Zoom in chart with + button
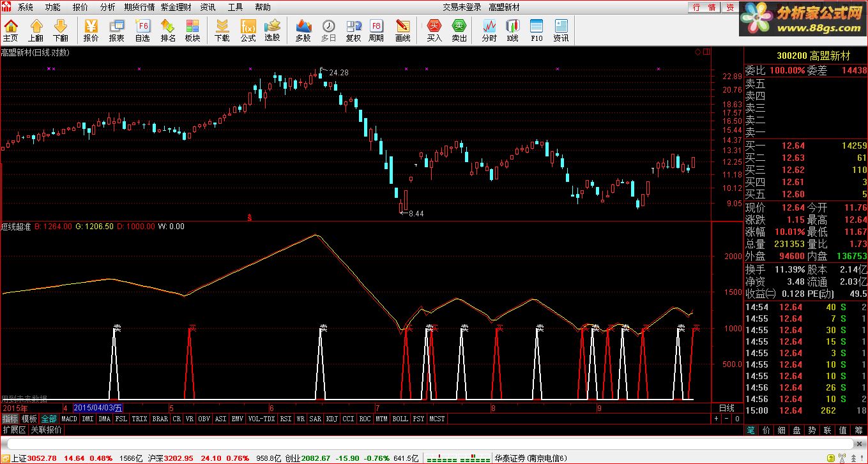This screenshot has width=868, height=464. point(717,419)
